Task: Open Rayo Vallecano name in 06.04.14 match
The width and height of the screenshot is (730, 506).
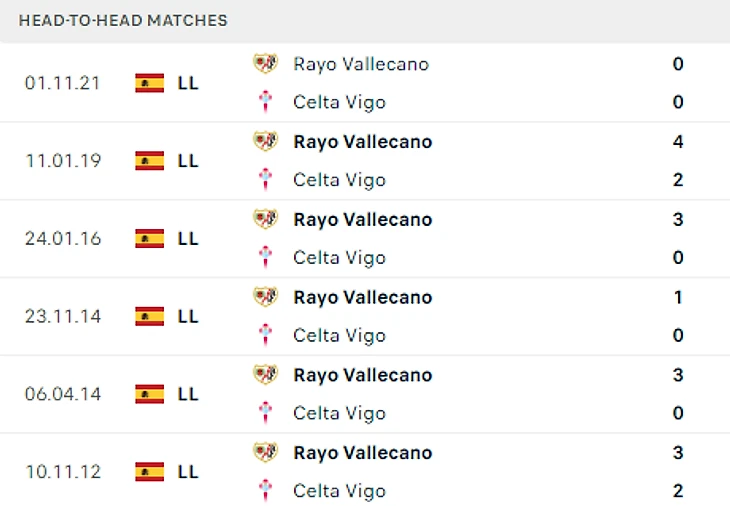Action: point(362,375)
